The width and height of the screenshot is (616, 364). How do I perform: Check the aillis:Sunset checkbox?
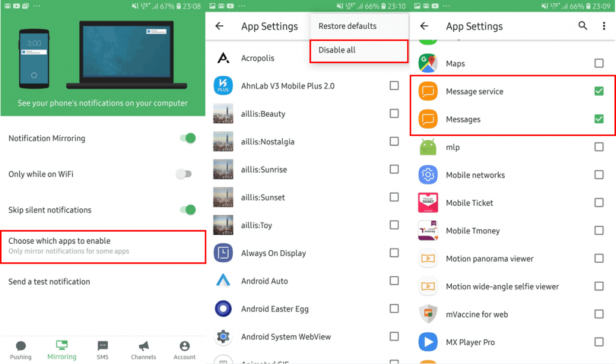[x=394, y=197]
